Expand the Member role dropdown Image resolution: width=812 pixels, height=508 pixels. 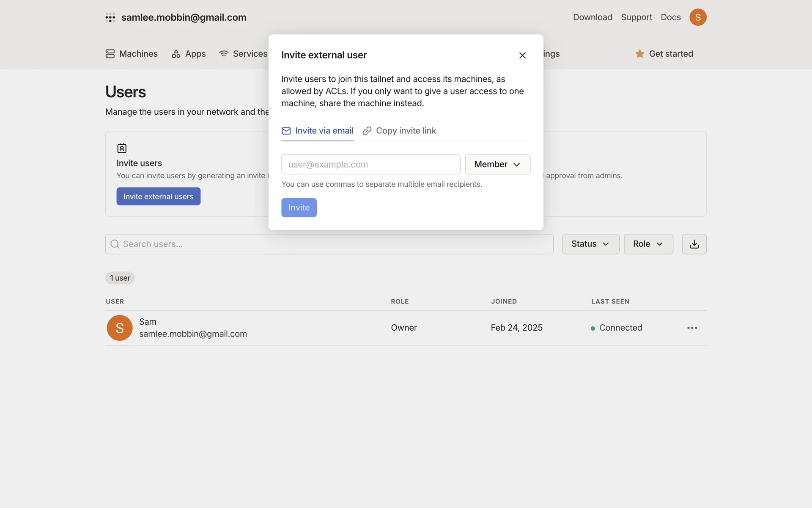pos(497,164)
